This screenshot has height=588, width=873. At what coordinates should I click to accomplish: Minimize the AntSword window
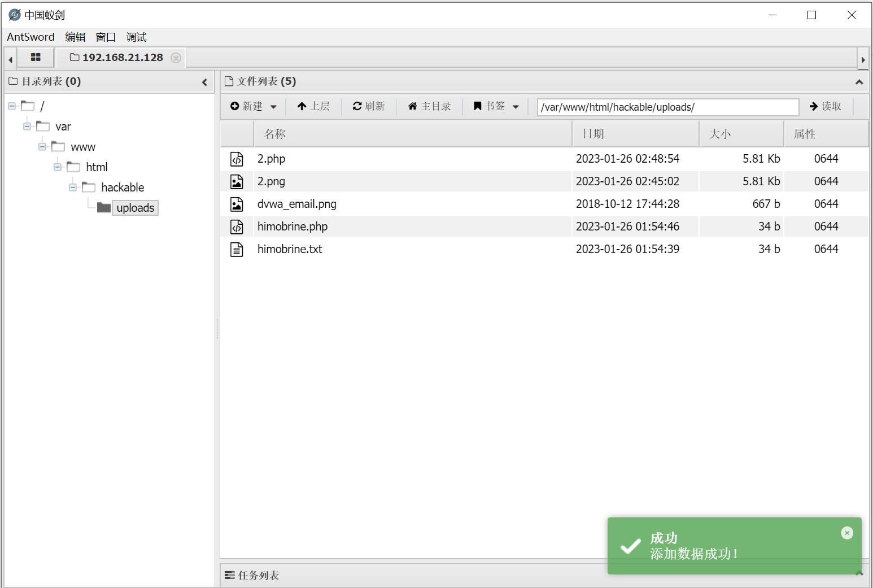pyautogui.click(x=773, y=15)
